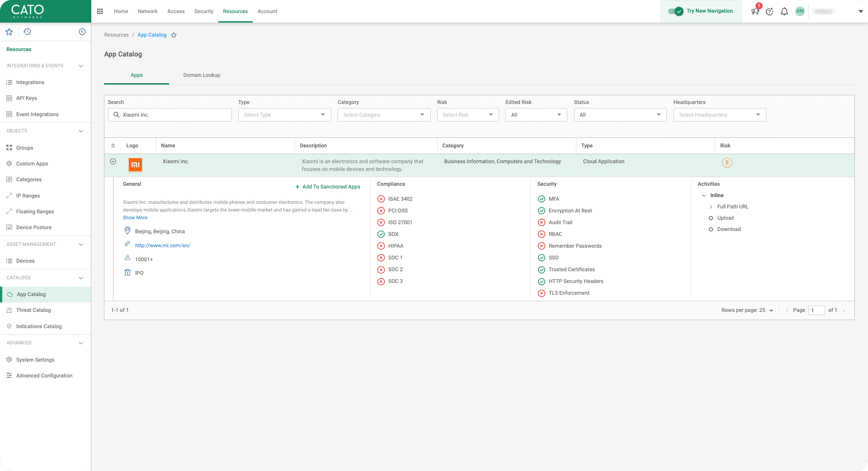Click the SSO supported check icon
This screenshot has width=868, height=471.
(x=542, y=258)
